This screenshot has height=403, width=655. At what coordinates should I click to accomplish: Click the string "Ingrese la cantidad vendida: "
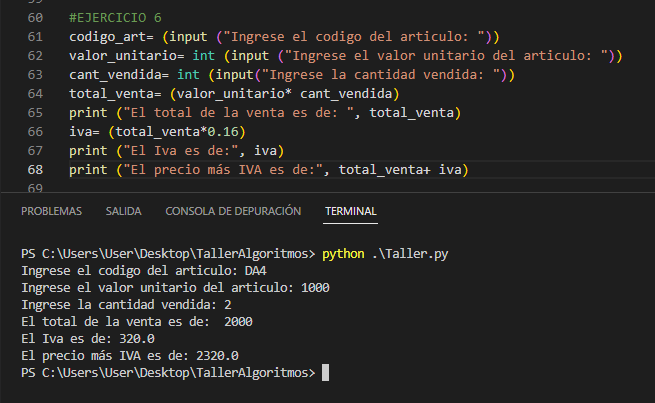tap(381, 75)
